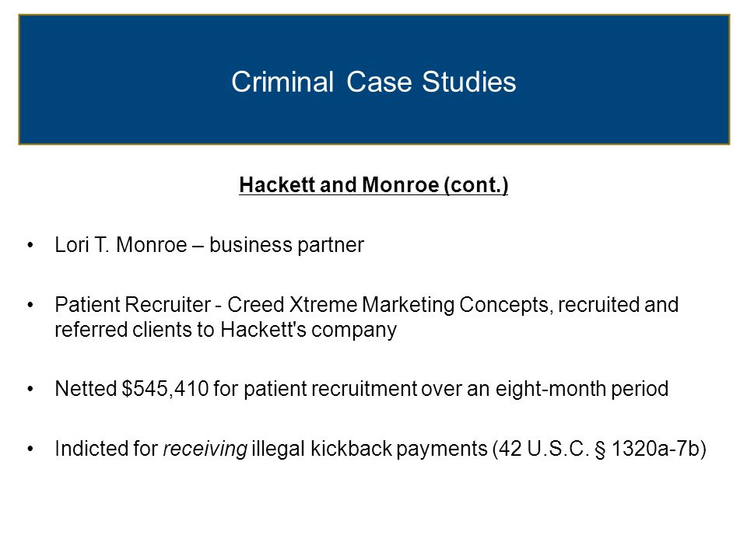This screenshot has height=560, width=747.
Task: Click 'referred clients to Hackett's company' line
Action: tap(226, 330)
